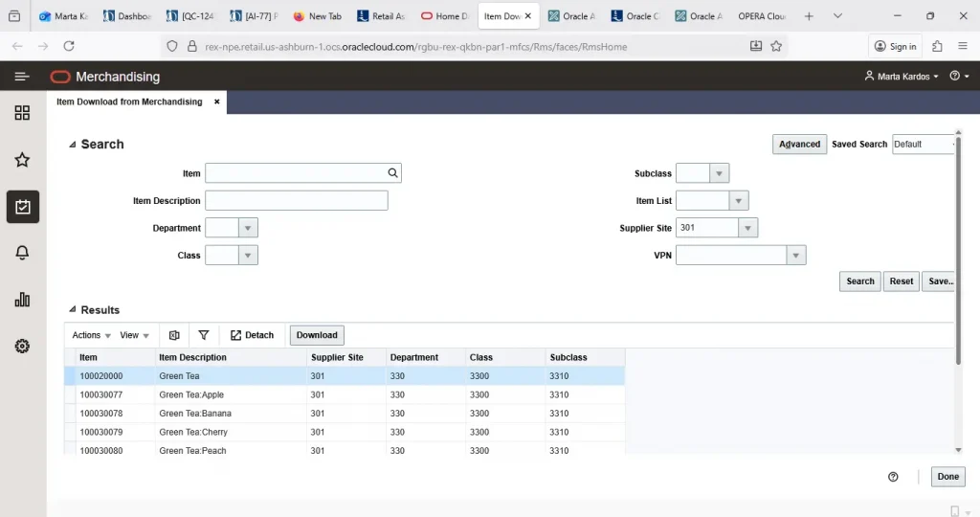Click the item search magnifier icon
Viewport: 980px width, 517px height.
pos(392,173)
